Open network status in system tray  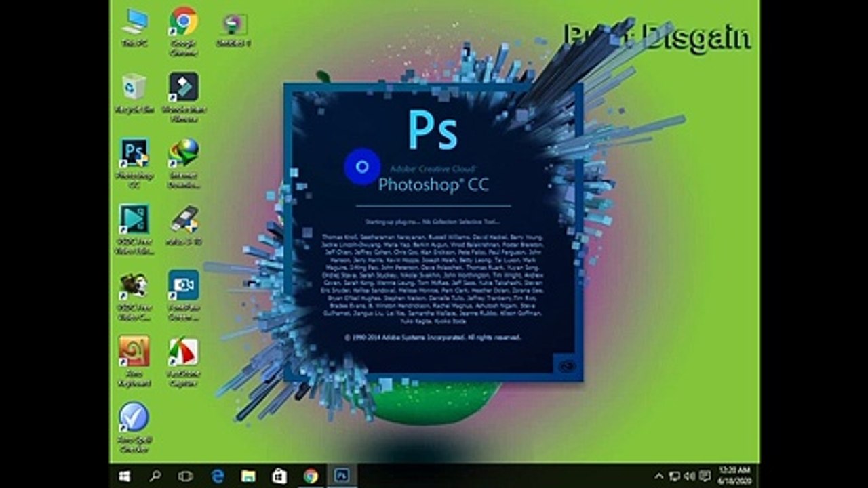tap(675, 476)
